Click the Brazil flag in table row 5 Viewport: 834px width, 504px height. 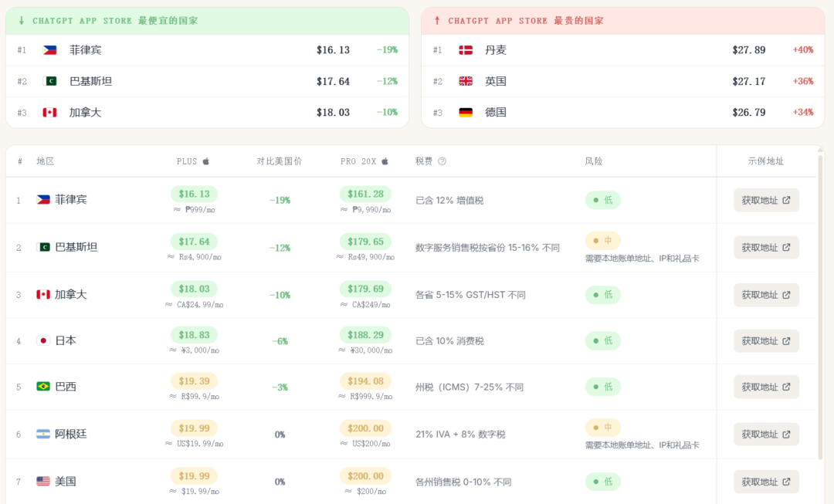(x=43, y=387)
